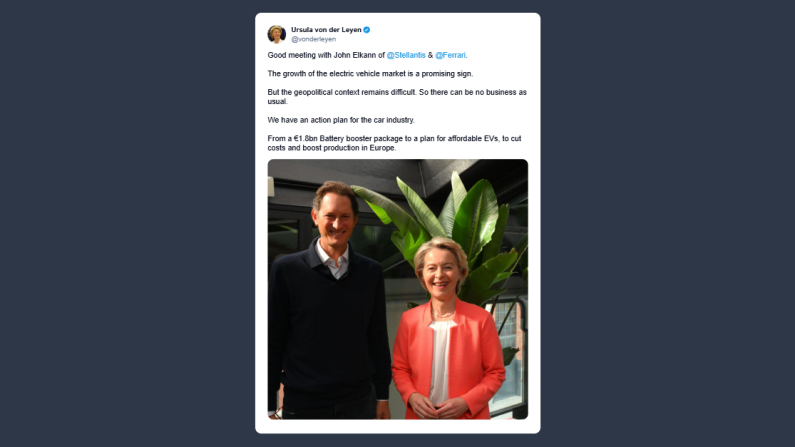Open the round profile avatar picture

click(x=276, y=34)
